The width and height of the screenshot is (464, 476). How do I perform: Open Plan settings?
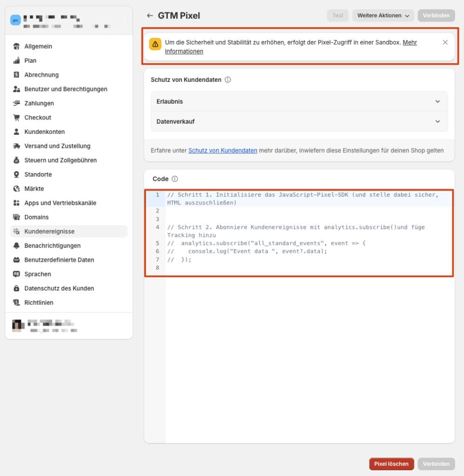click(x=69, y=61)
